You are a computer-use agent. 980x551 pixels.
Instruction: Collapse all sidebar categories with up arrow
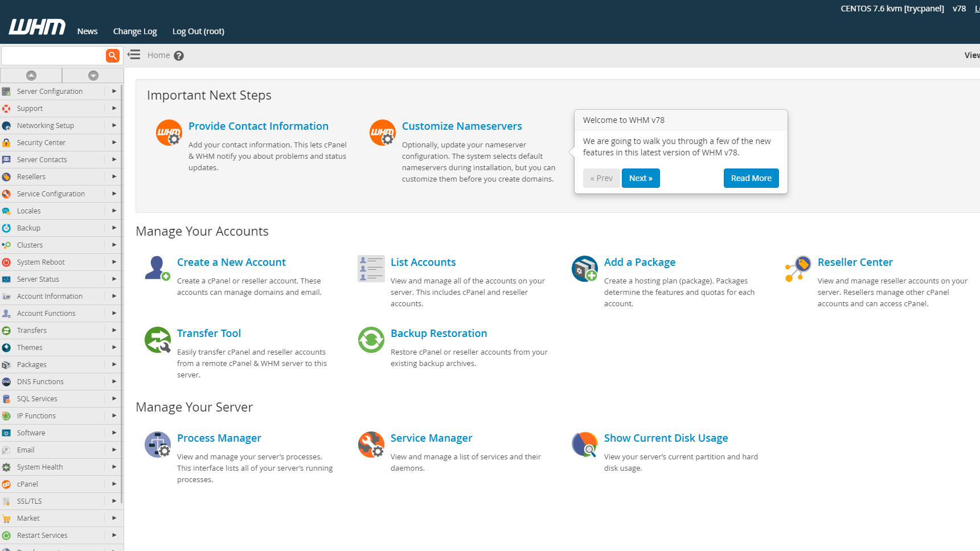pos(31,75)
